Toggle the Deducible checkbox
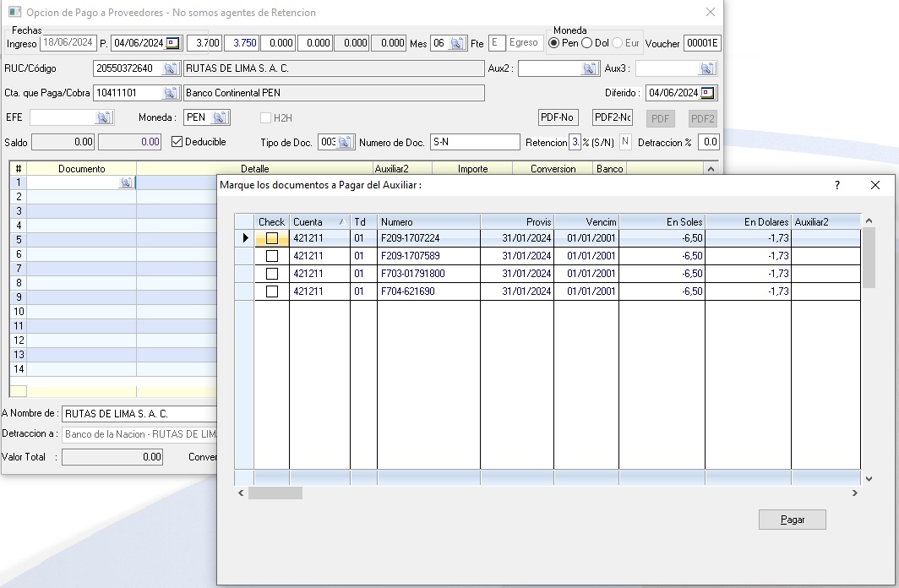This screenshot has height=588, width=899. tap(177, 142)
